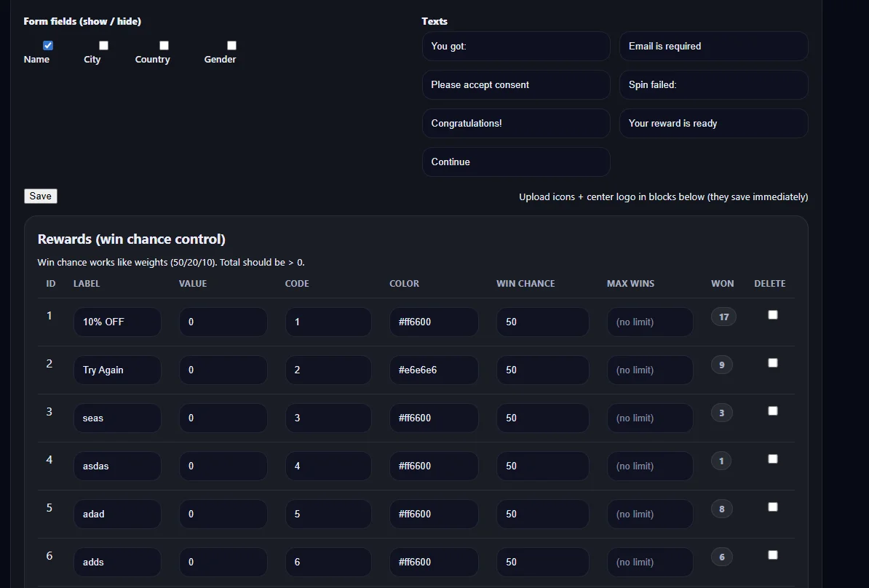Enable the Country form field checkbox
The image size is (869, 588).
pyautogui.click(x=164, y=45)
